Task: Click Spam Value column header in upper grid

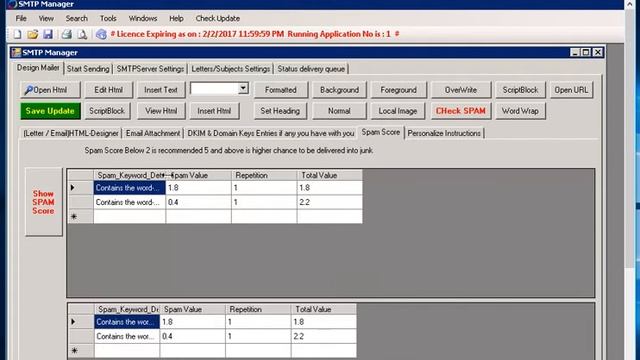Action: click(198, 176)
